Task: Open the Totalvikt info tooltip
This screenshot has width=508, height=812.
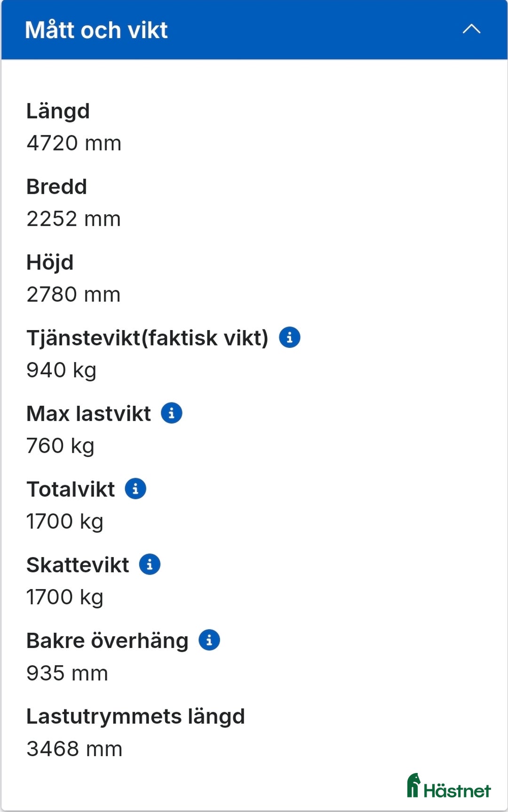Action: click(x=136, y=489)
